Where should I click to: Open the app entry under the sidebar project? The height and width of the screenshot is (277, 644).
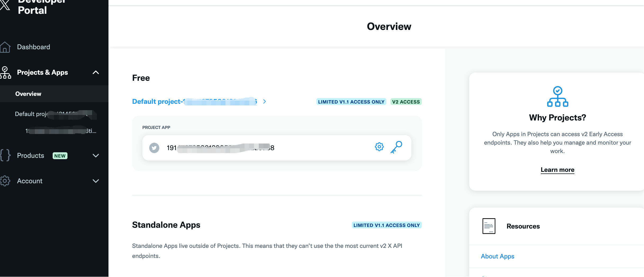[x=61, y=131]
